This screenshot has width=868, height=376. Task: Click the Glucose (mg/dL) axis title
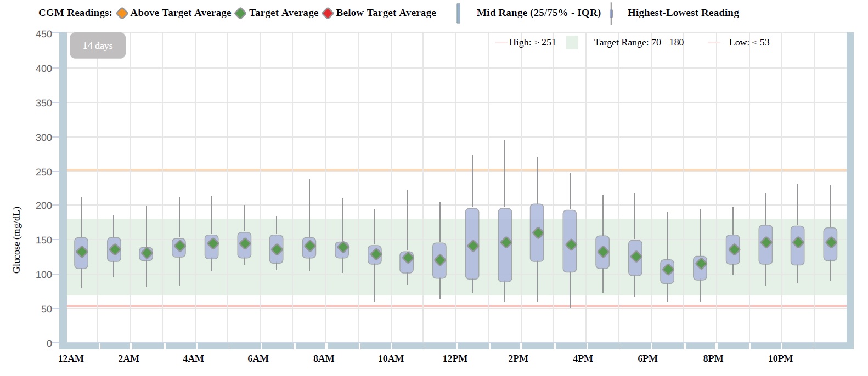[16, 240]
